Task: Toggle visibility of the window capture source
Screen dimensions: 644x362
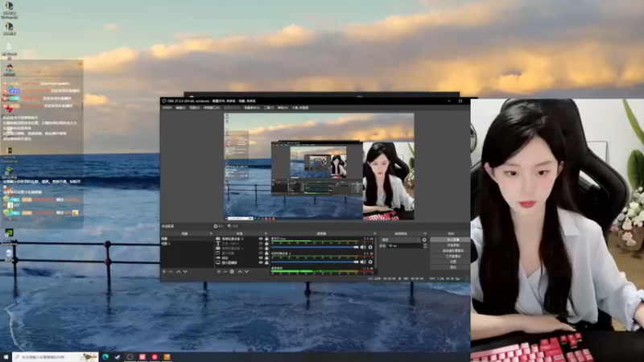Action: point(260,253)
